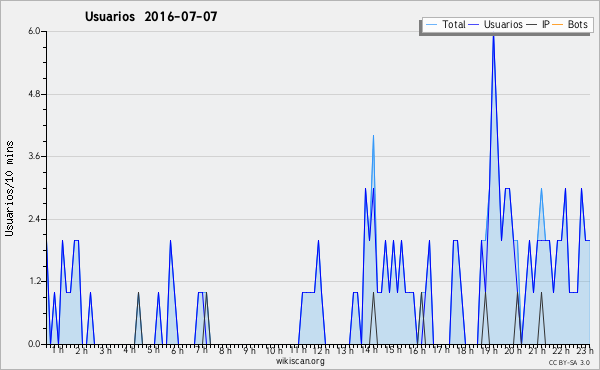Screen dimensions: 600x370
Task: Click the 12 h x-axis label
Action: click(321, 350)
